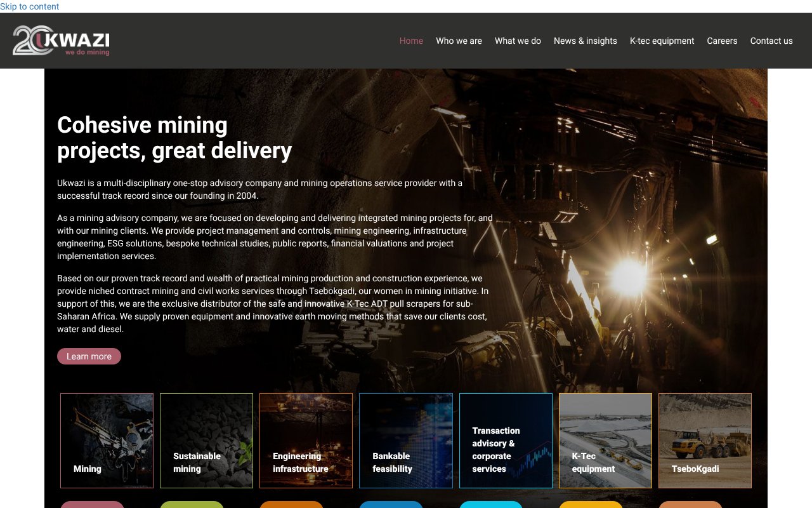This screenshot has width=812, height=508.
Task: Open News & insights from the navigation
Action: tap(585, 41)
